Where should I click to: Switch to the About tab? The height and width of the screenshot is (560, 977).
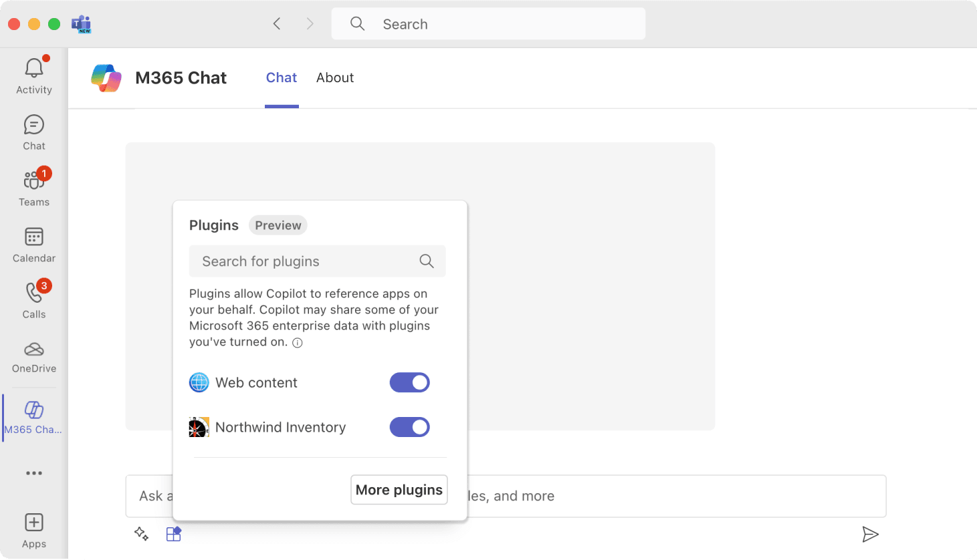pyautogui.click(x=334, y=78)
